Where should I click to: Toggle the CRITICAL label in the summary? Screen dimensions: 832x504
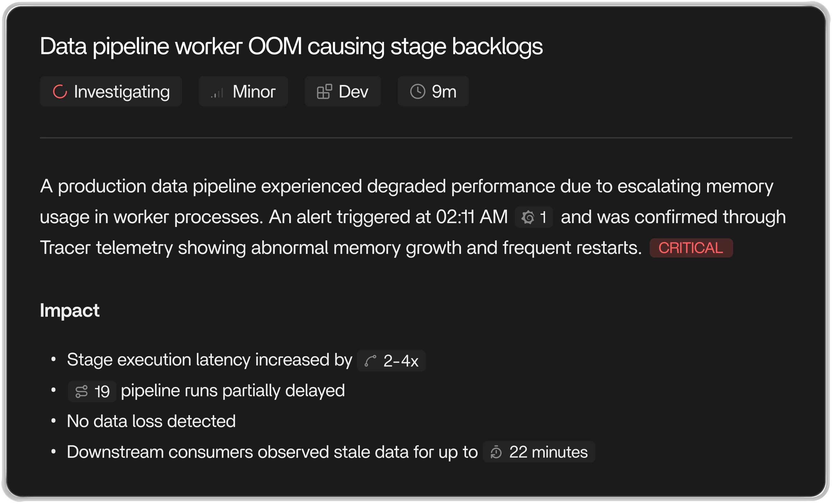(x=691, y=247)
